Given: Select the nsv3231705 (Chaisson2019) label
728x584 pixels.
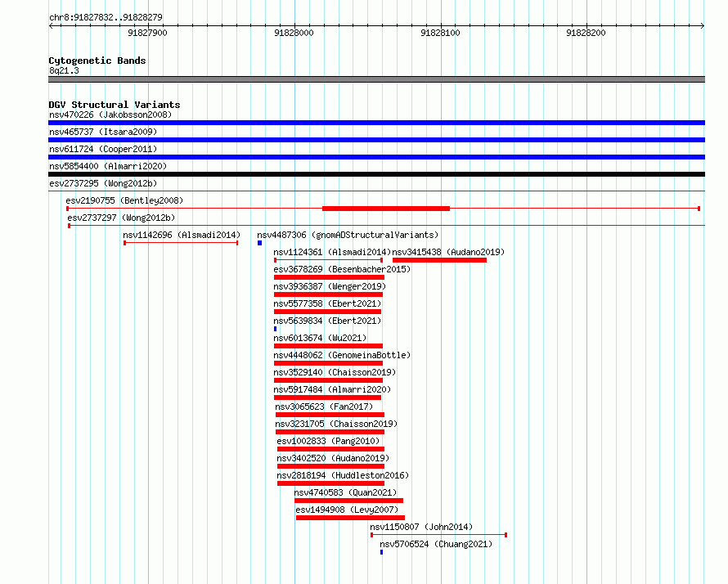Looking at the screenshot, I should click(x=336, y=424).
